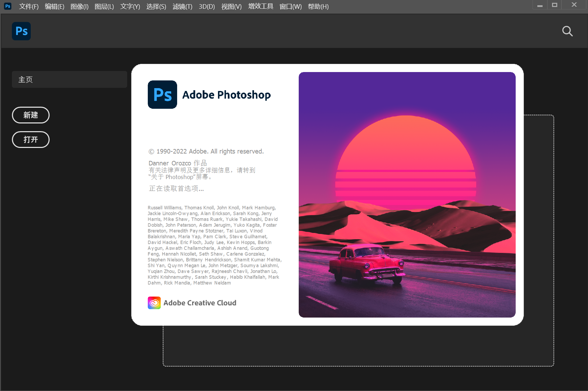Open the 滤镜(T) menu
Viewport: 588px width, 391px height.
tap(182, 6)
